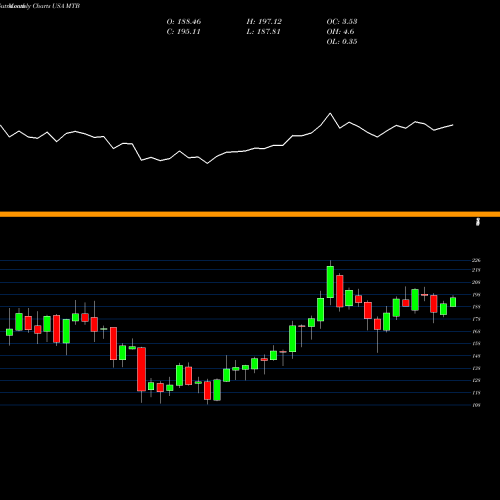Screen dimensions: 500x500
Task: Select the 'OL: 0.35' reading
Action: 342,42
